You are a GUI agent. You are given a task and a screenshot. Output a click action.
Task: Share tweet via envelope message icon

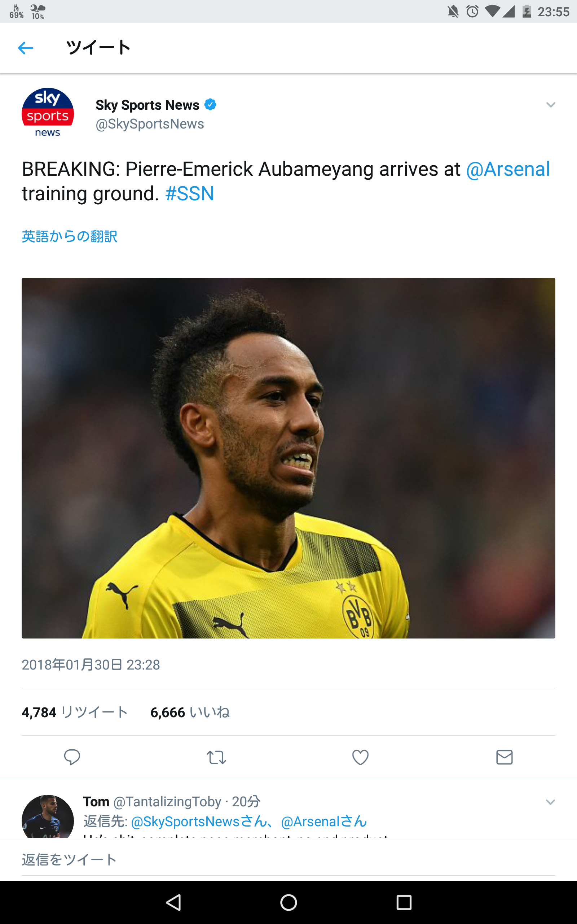click(x=504, y=757)
